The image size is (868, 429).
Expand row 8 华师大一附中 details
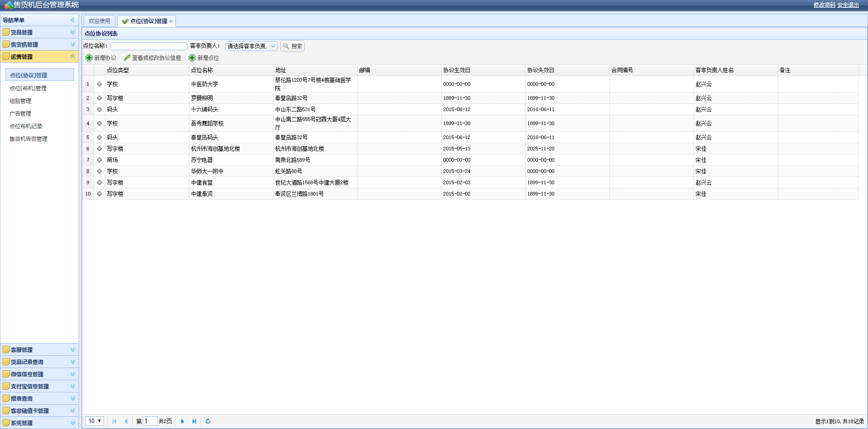tap(99, 171)
